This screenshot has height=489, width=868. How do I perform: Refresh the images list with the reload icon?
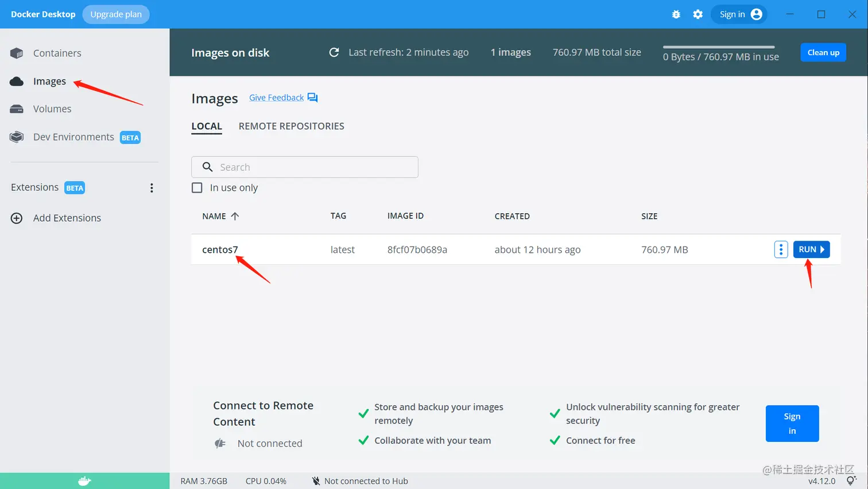pyautogui.click(x=334, y=52)
